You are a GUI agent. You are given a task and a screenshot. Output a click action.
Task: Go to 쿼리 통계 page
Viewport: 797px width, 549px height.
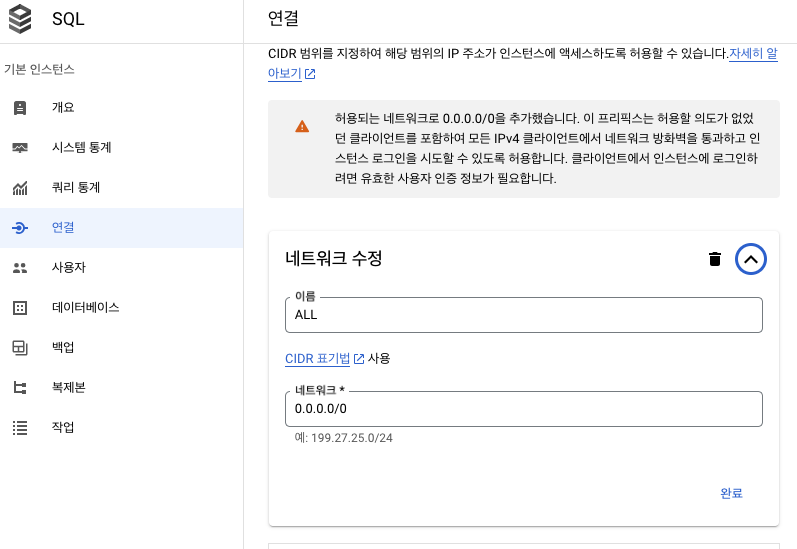pos(121,188)
